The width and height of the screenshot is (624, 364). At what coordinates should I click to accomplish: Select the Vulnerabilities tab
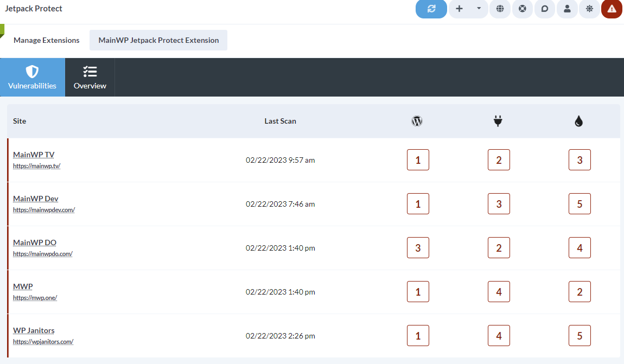[x=32, y=77]
